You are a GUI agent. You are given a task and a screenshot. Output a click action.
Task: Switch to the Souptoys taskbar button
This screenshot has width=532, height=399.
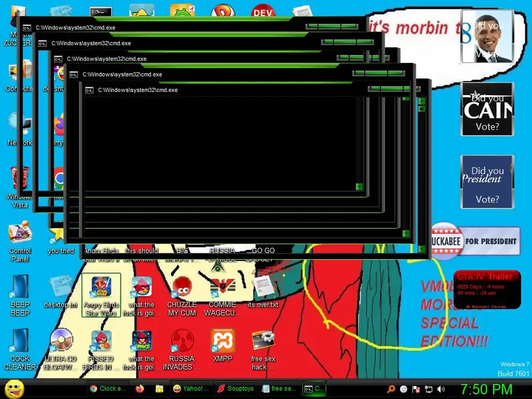[236, 389]
